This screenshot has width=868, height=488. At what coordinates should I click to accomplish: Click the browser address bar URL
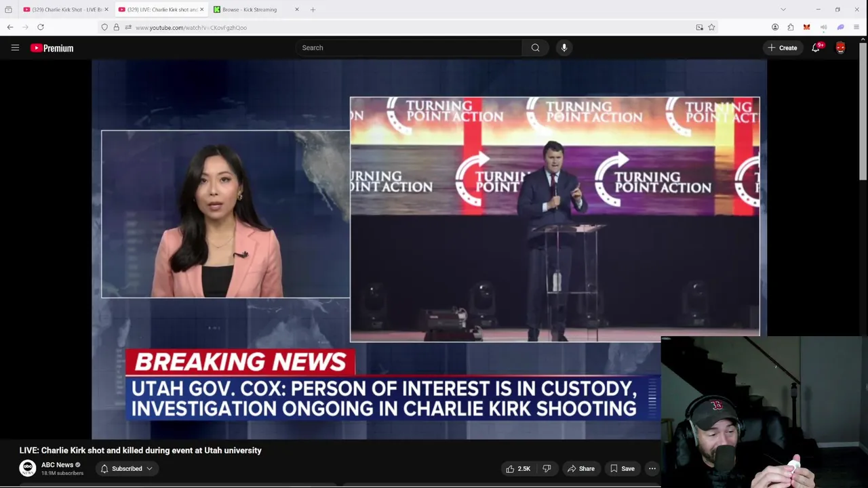coord(191,28)
